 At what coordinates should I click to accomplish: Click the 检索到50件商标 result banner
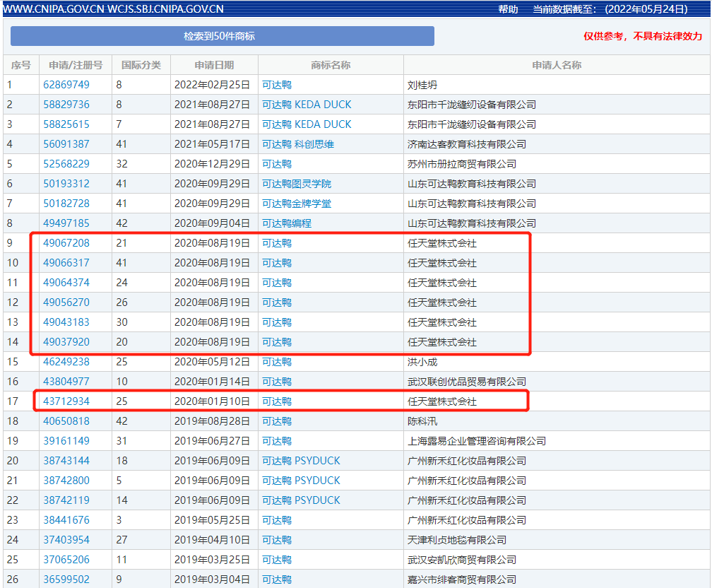click(x=222, y=36)
